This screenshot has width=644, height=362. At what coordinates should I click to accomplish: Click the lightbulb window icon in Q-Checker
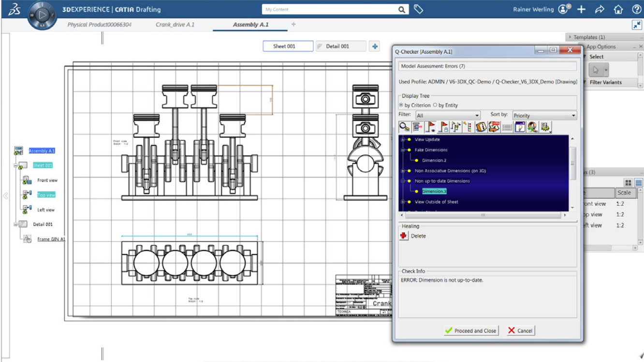(520, 127)
